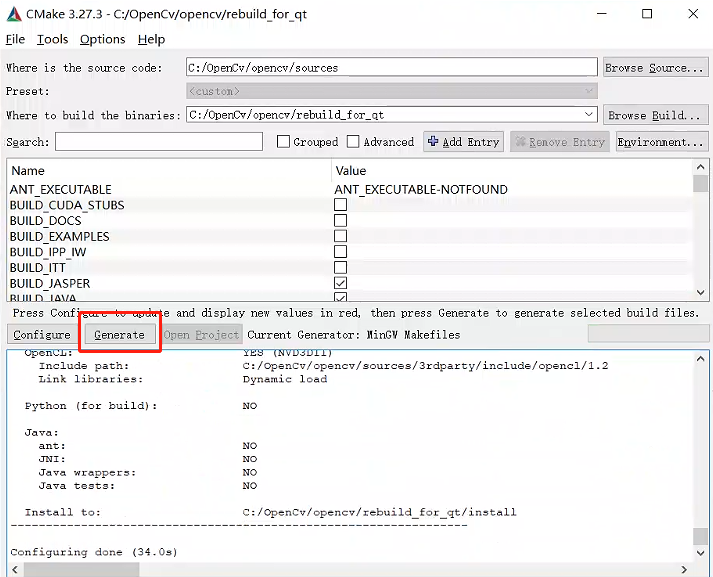Click the Remove Entry button
713x577 pixels.
(559, 142)
